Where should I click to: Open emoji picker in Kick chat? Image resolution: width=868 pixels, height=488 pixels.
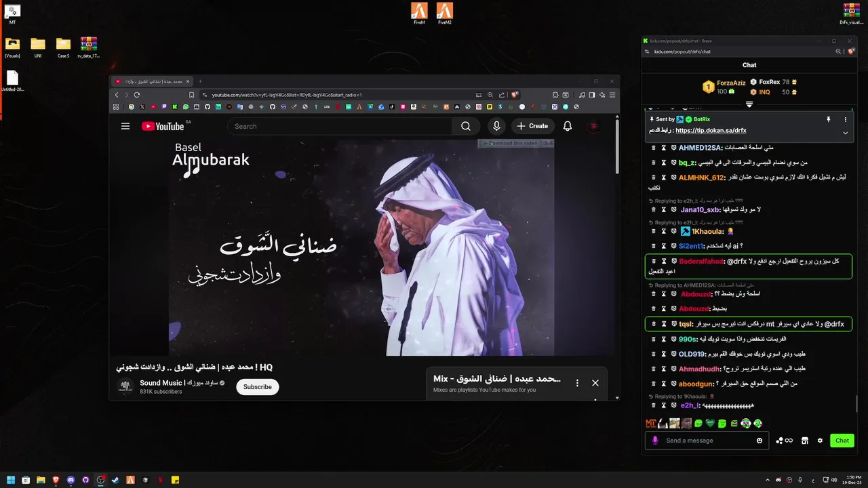coord(759,441)
